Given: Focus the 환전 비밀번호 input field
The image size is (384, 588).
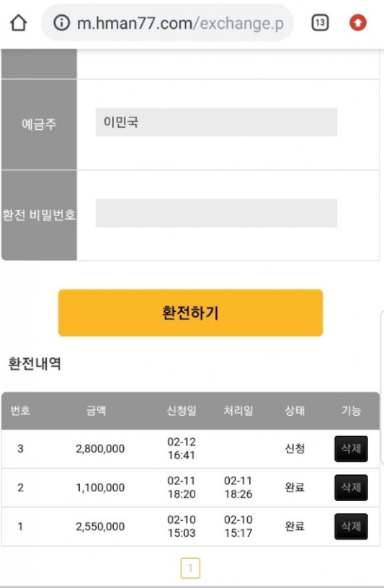Looking at the screenshot, I should click(216, 213).
